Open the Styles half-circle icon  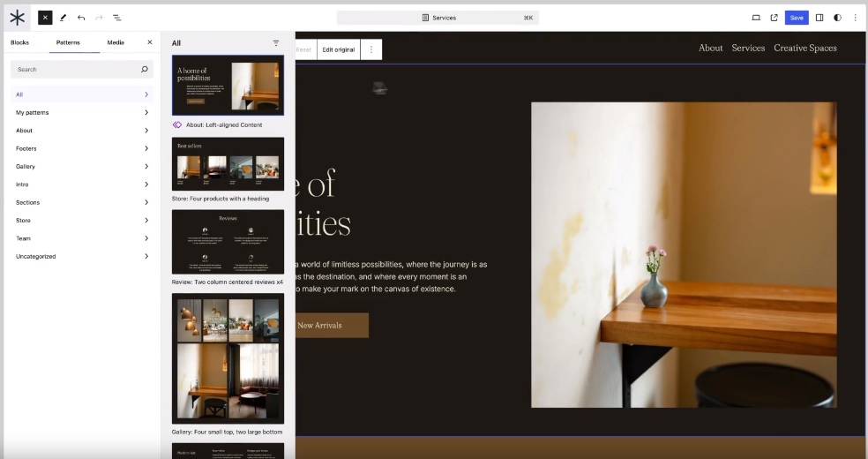pyautogui.click(x=837, y=18)
